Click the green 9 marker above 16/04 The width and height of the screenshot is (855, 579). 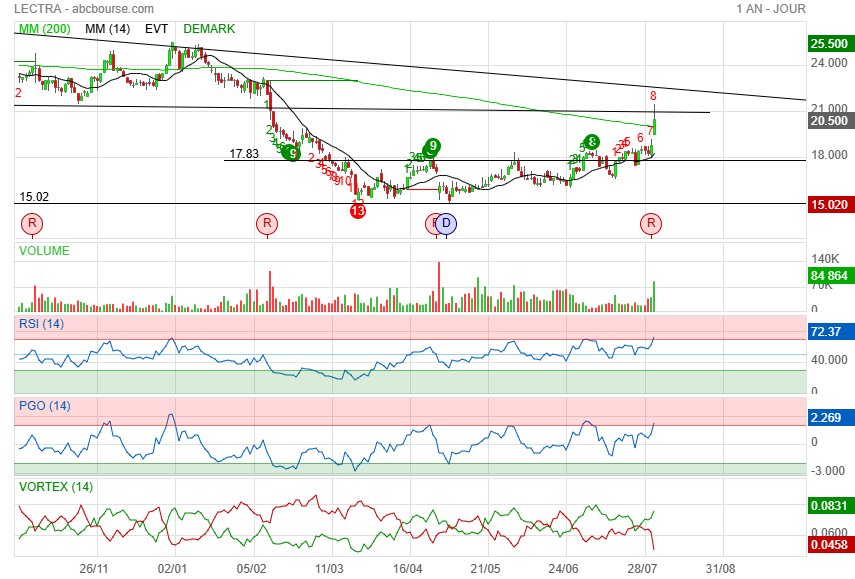[x=432, y=146]
